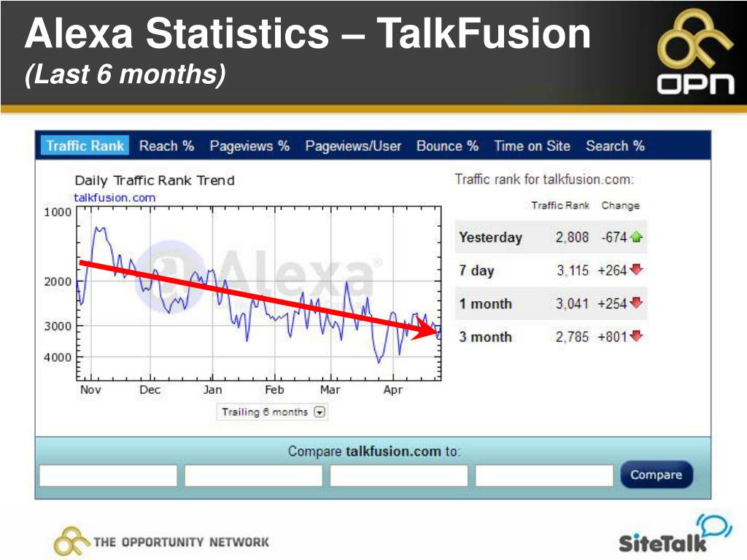Switch to the Reach % tab
The image size is (747, 560).
point(166,146)
